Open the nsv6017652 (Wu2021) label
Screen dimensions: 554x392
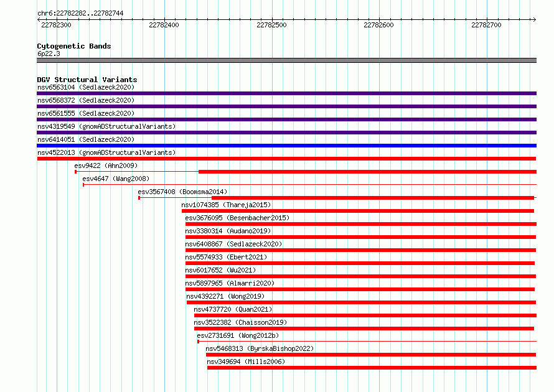pos(220,270)
